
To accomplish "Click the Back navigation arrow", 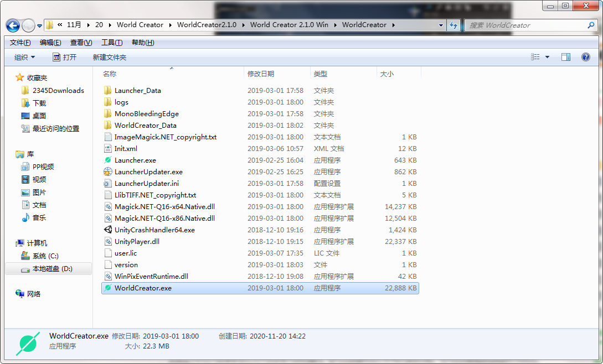I will coord(13,25).
